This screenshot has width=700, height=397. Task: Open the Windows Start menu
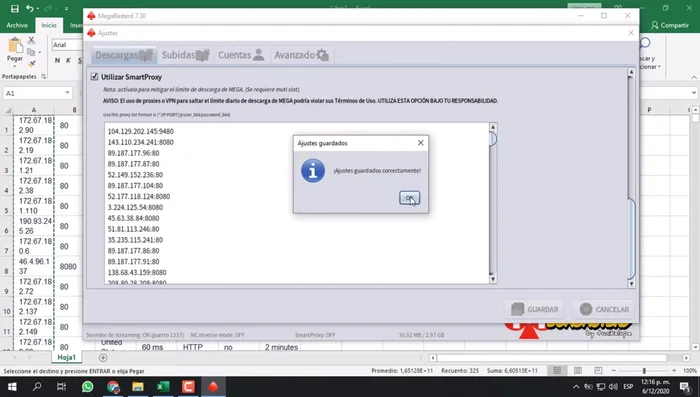(x=12, y=387)
